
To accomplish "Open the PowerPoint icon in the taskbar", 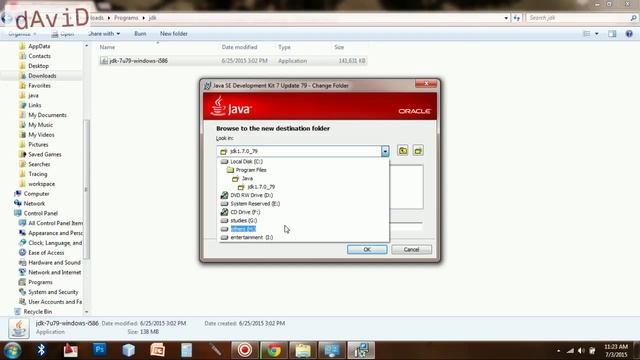I will coord(158,350).
